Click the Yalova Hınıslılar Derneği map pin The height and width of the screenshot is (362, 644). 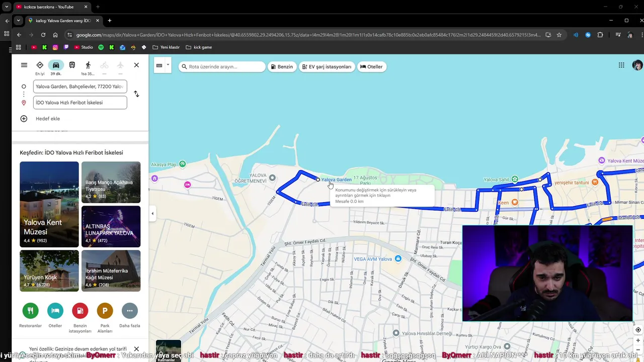point(396,333)
